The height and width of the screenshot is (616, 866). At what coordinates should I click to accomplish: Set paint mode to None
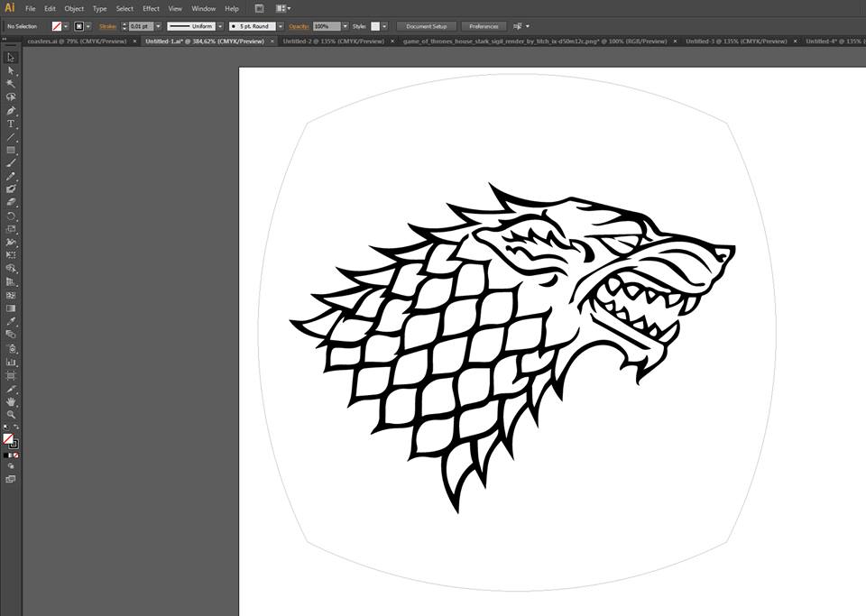pos(16,455)
